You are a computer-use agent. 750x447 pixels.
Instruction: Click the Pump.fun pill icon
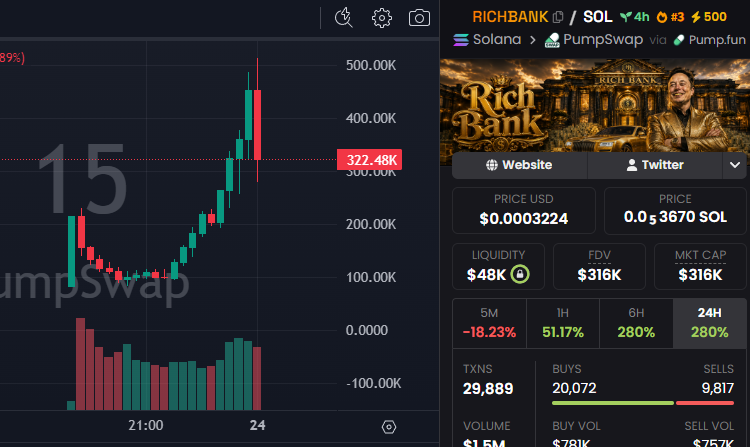click(x=679, y=40)
